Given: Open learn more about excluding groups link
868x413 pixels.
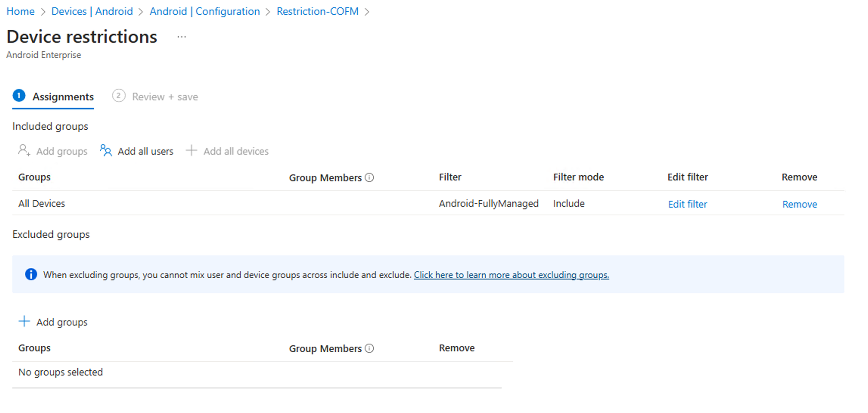Looking at the screenshot, I should pos(511,275).
